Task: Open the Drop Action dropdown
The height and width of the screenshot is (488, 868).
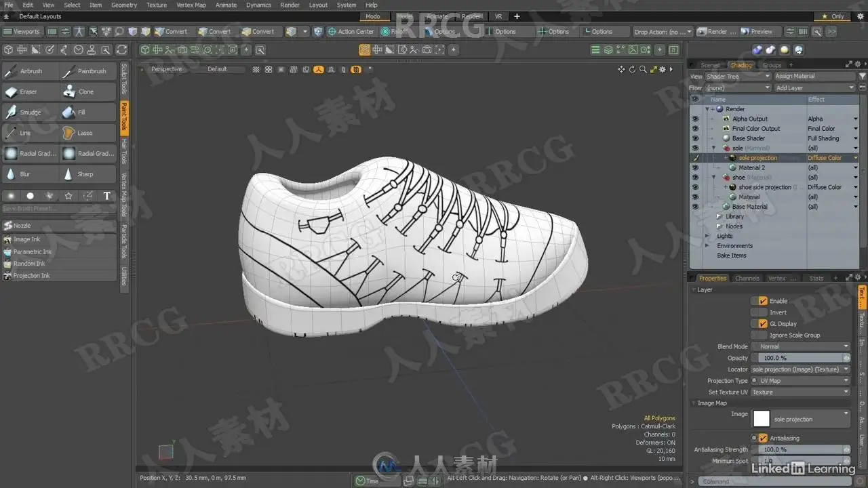Action: 663,31
